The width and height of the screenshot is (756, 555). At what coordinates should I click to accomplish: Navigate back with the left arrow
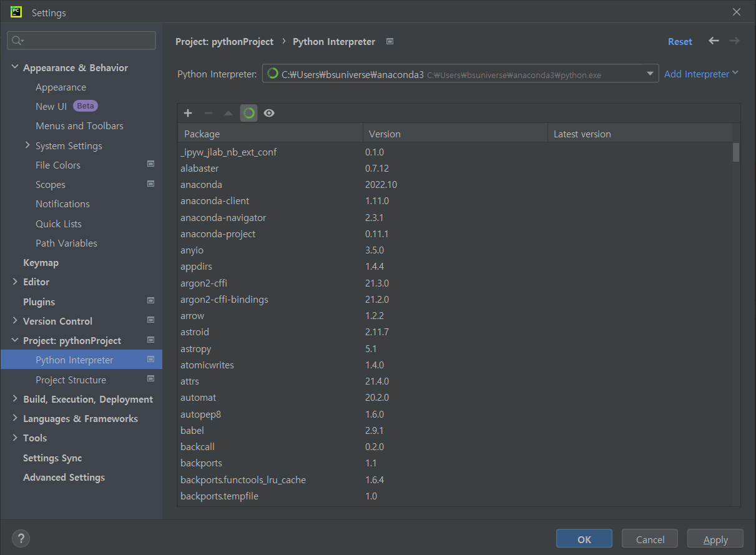coord(714,41)
